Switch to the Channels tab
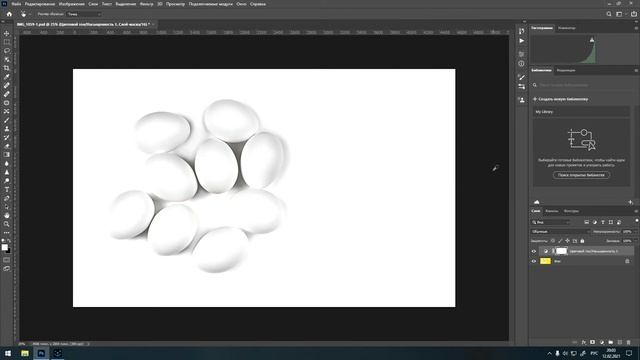Viewport: 640px width, 360px height. coord(552,211)
